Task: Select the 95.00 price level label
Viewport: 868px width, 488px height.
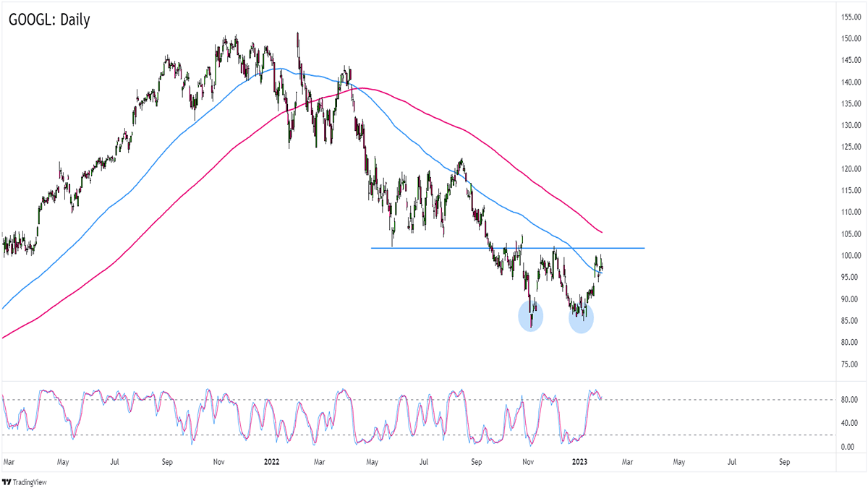Action: 848,277
